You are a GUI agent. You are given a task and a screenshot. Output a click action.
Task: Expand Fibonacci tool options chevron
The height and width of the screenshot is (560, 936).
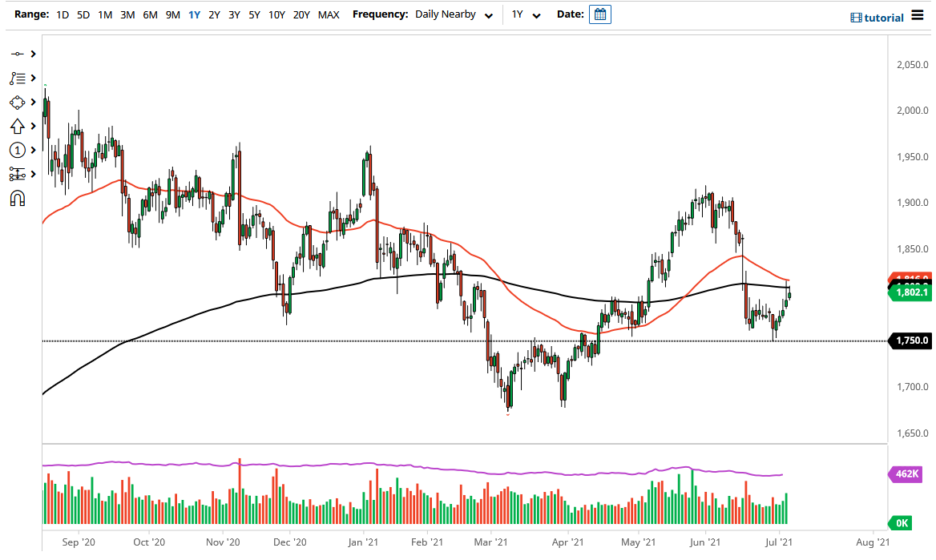[x=34, y=79]
